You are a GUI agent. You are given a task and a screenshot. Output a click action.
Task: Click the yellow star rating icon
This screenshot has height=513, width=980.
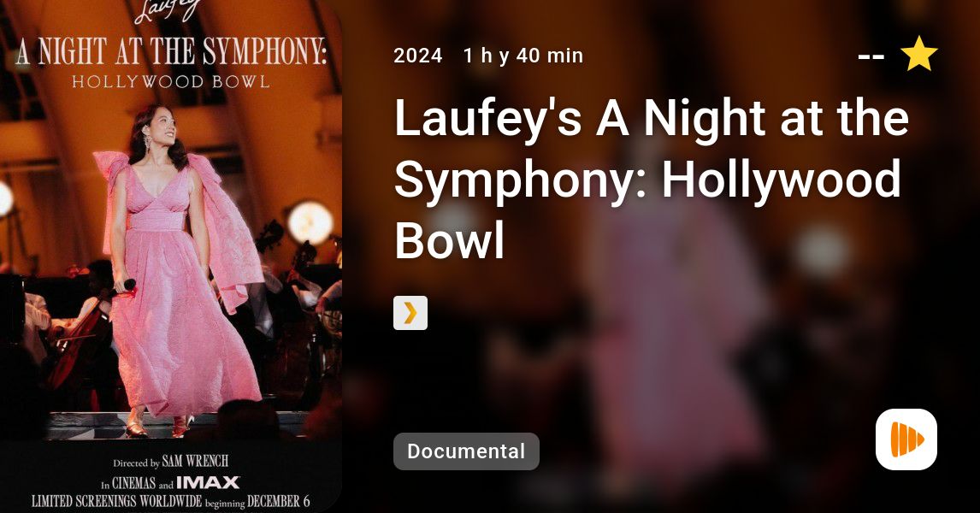918,54
